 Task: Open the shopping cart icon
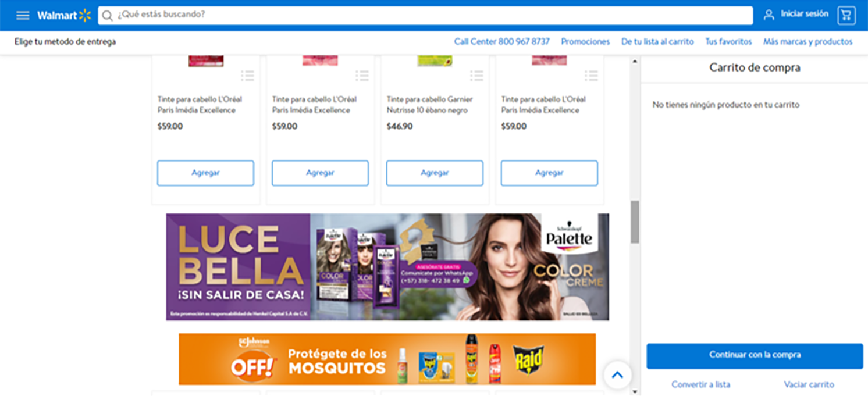pos(846,15)
